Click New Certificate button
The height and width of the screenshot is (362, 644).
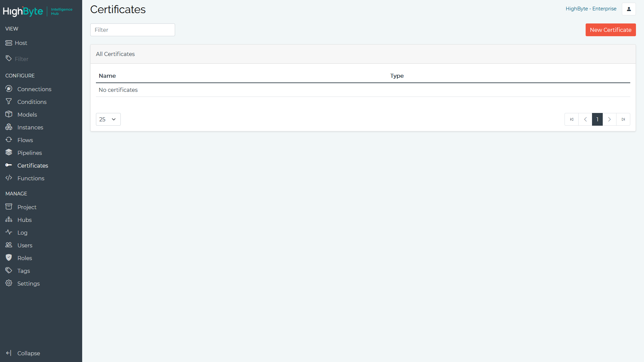pos(611,29)
